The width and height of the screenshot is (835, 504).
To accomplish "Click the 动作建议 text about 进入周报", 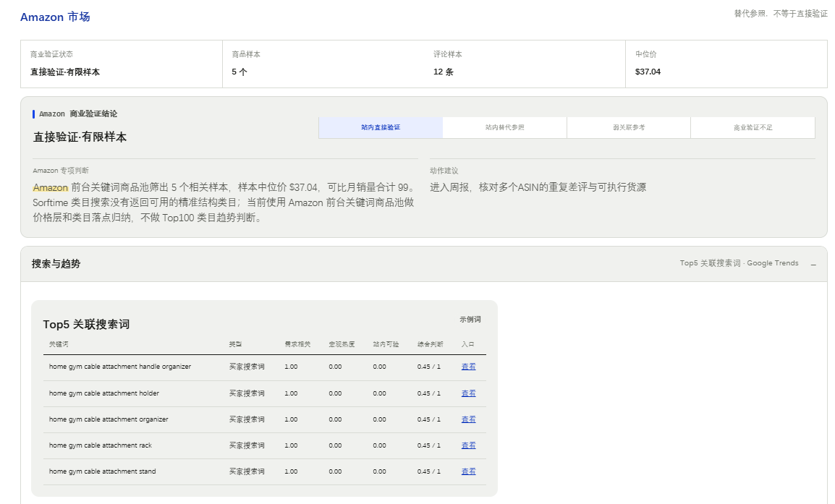I will coord(538,187).
